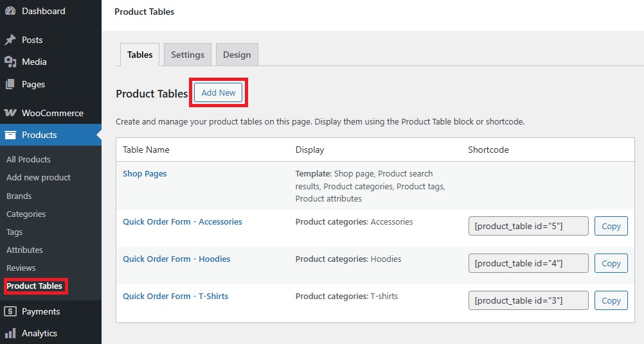
Task: Click the product_table id="5" shortcode field
Action: pyautogui.click(x=528, y=226)
